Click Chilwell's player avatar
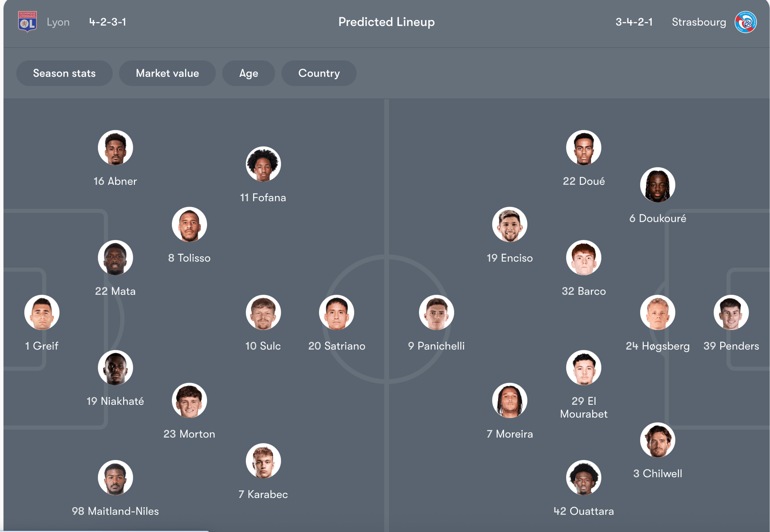Image resolution: width=770 pixels, height=532 pixels. point(658,440)
